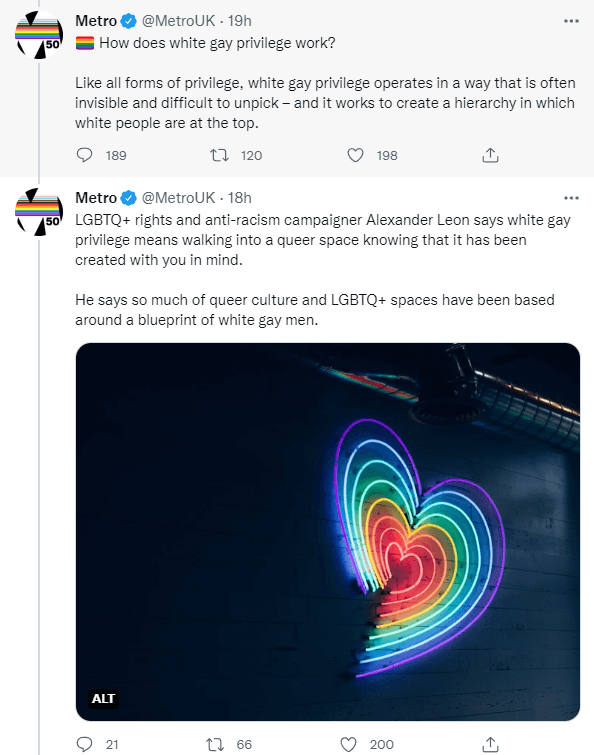Viewport: 594px width, 755px height.
Task: Click the 19h timestamp on the first tweet
Action: [240, 21]
